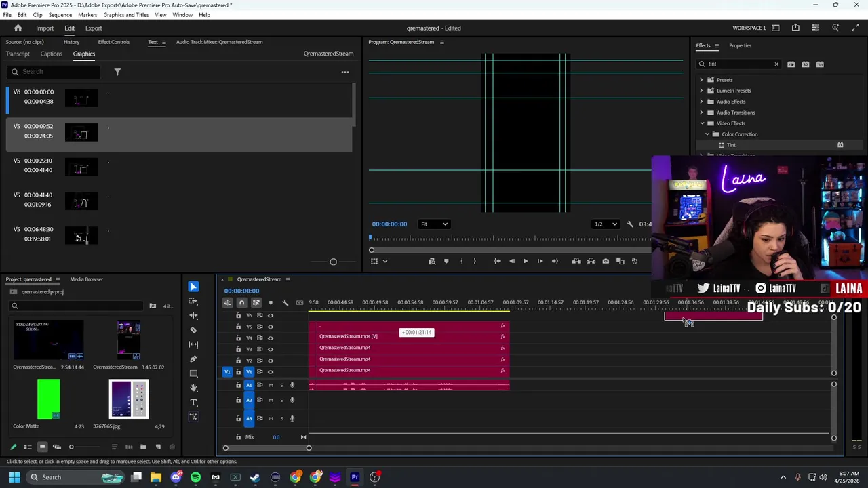Screen dimensions: 868x488
Task: Click Go to In point button
Action: pos(497,261)
